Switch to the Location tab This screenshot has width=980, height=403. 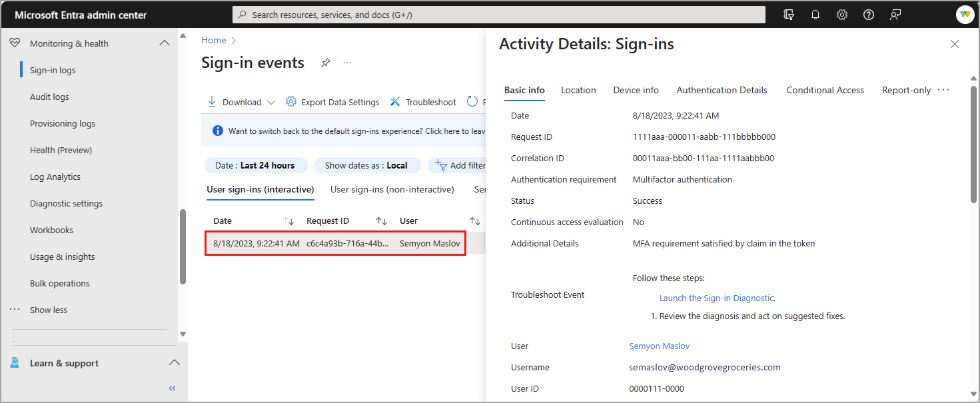click(x=578, y=90)
